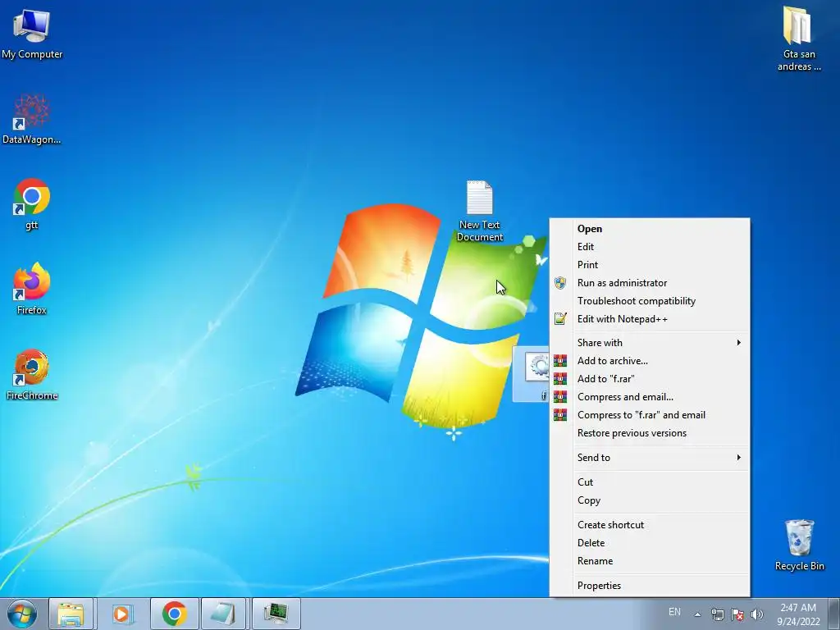Open Chrome from the taskbar

pyautogui.click(x=174, y=614)
